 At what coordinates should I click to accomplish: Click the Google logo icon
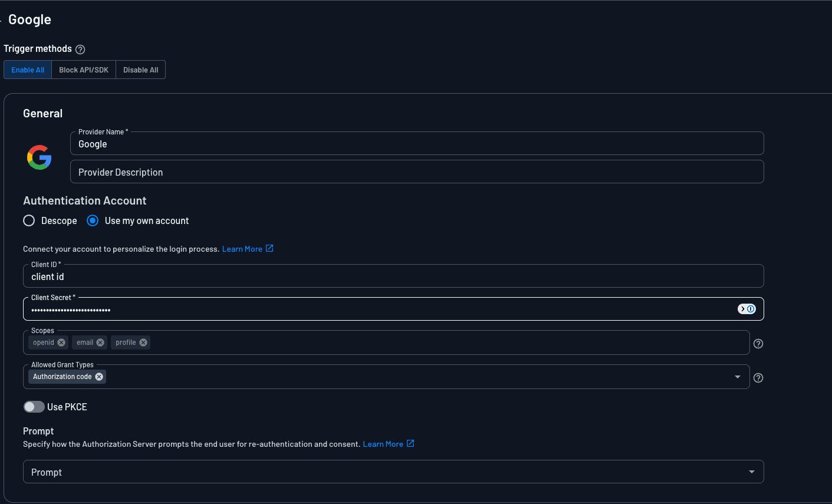coord(40,157)
